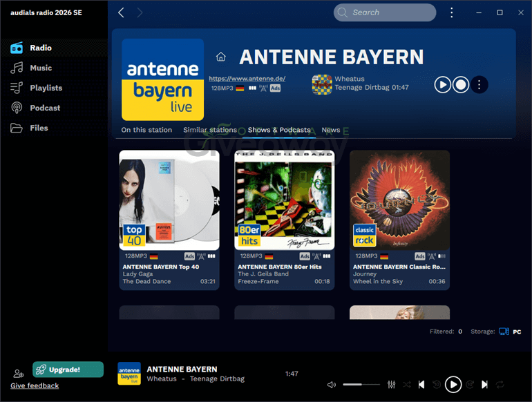Switch to News tab
Image resolution: width=532 pixels, height=402 pixels.
331,130
